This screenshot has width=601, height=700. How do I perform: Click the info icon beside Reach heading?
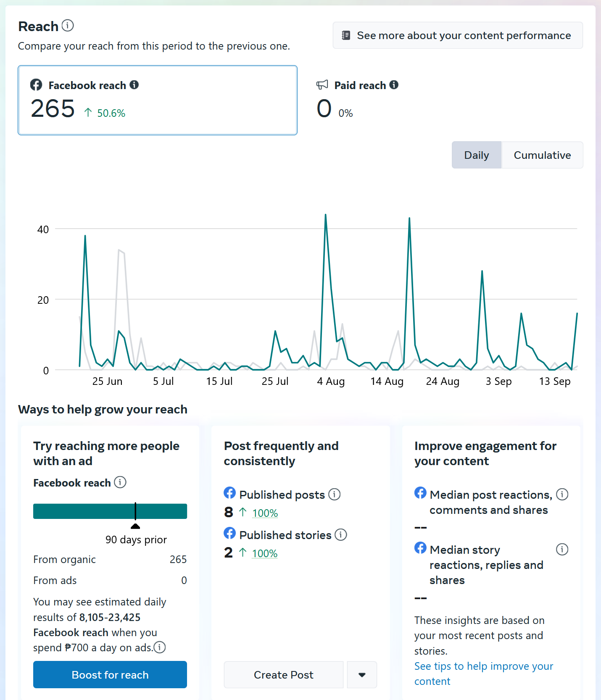pos(68,26)
